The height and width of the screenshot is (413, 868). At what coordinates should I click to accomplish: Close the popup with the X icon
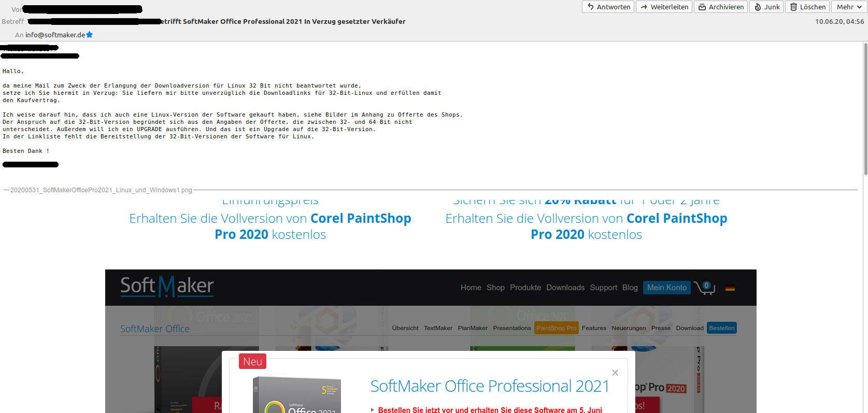point(615,373)
